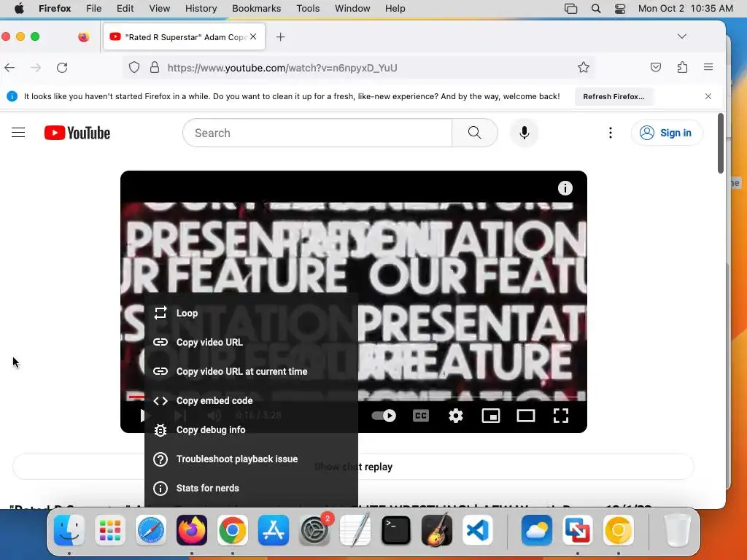Open the Trash in the Dock
747x560 pixels.
678,530
